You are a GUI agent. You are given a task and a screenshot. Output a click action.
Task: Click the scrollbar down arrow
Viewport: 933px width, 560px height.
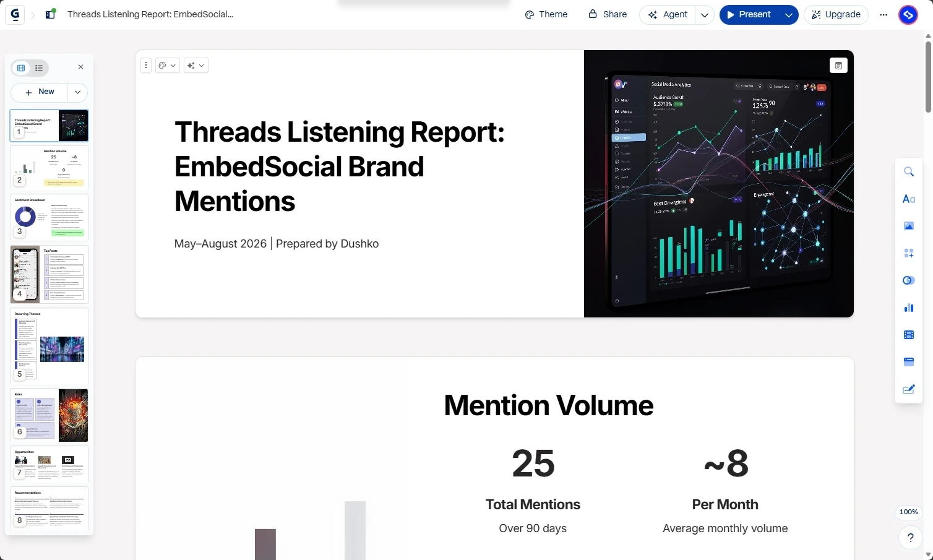(928, 554)
